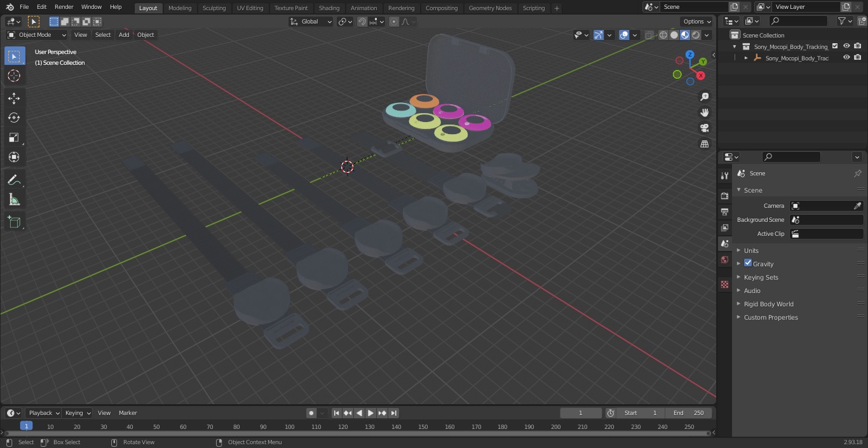Screen dimensions: 868x448
Task: Activate the Transform tool
Action: [x=14, y=157]
